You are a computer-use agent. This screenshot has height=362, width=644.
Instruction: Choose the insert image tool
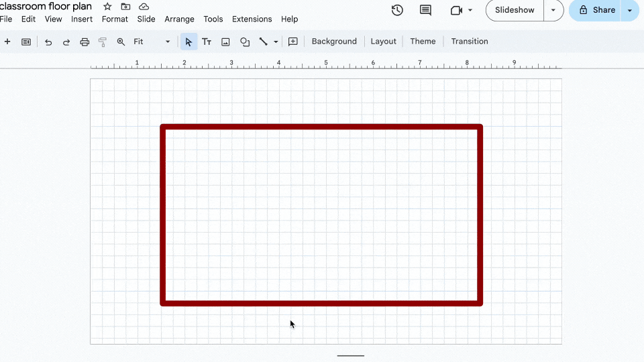pyautogui.click(x=225, y=42)
